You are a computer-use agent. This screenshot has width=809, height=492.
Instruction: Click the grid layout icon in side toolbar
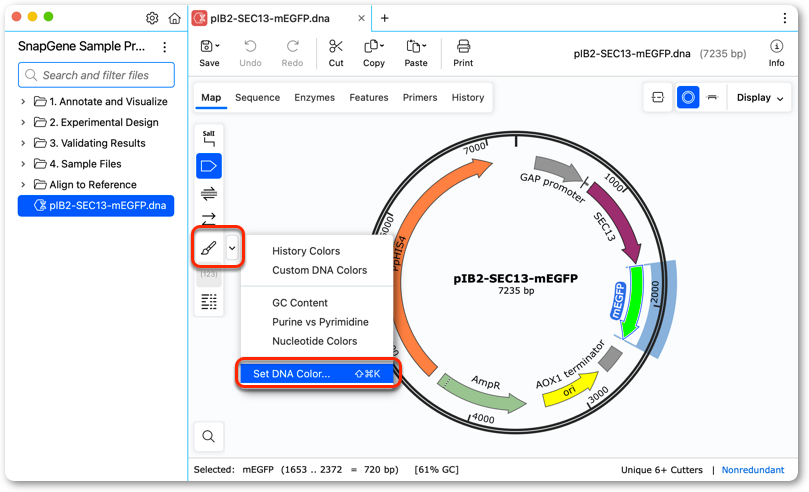click(209, 302)
